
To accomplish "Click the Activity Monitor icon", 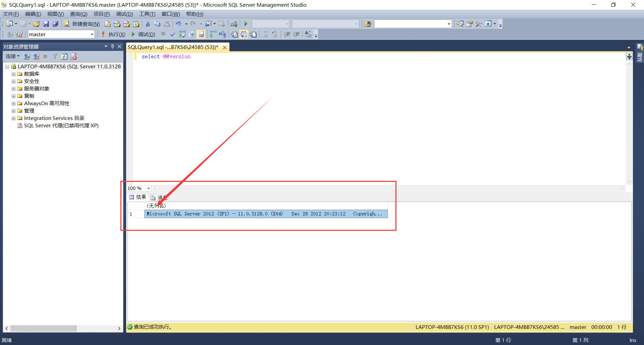I will 233,24.
